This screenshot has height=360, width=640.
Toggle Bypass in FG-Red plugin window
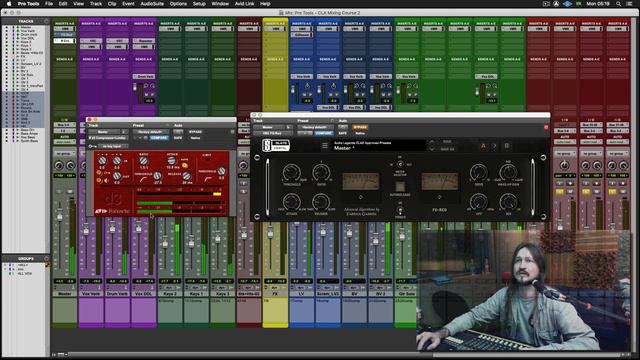coord(360,127)
